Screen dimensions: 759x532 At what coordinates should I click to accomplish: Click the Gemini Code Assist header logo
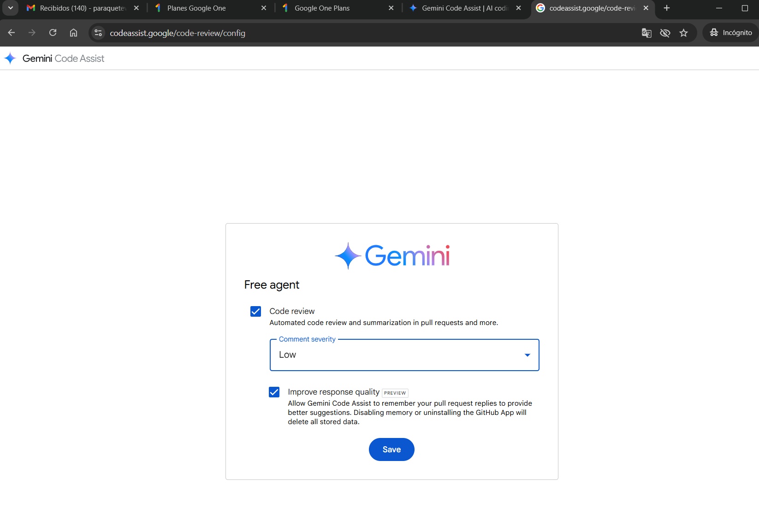point(54,59)
